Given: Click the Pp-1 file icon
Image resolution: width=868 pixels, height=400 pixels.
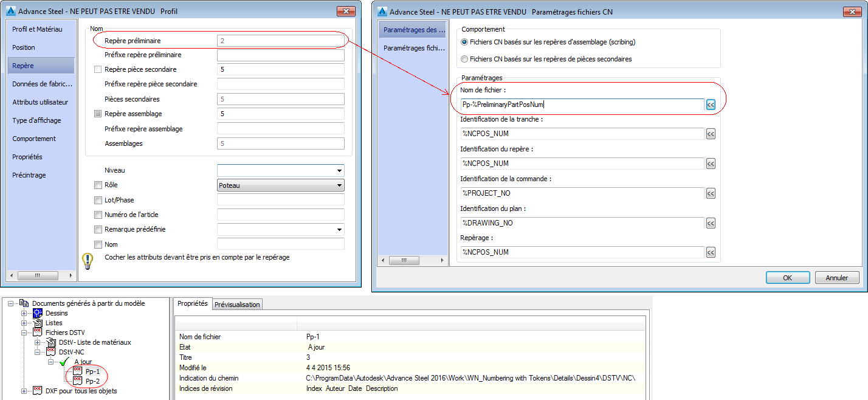Looking at the screenshot, I should (77, 371).
